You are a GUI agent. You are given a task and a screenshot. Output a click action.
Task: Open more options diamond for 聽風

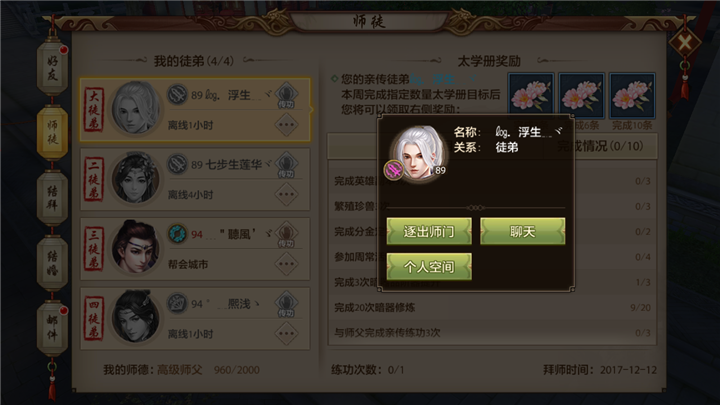pyautogui.click(x=286, y=264)
